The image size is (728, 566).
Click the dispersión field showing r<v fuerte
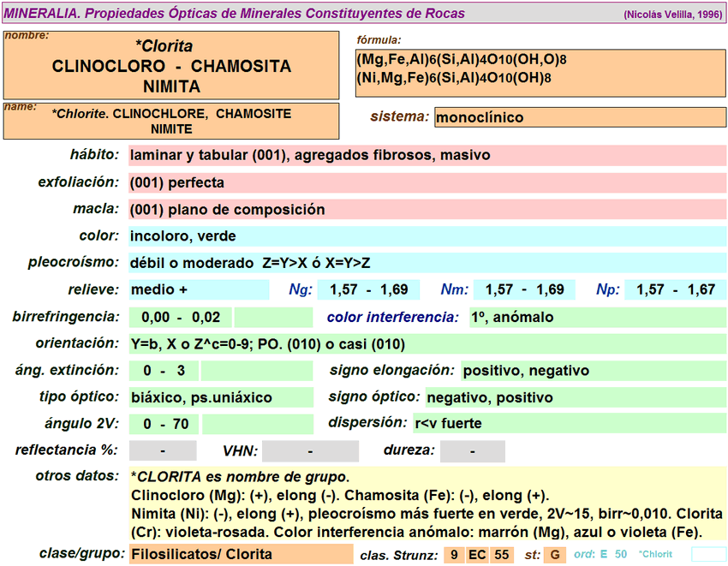coord(569,424)
